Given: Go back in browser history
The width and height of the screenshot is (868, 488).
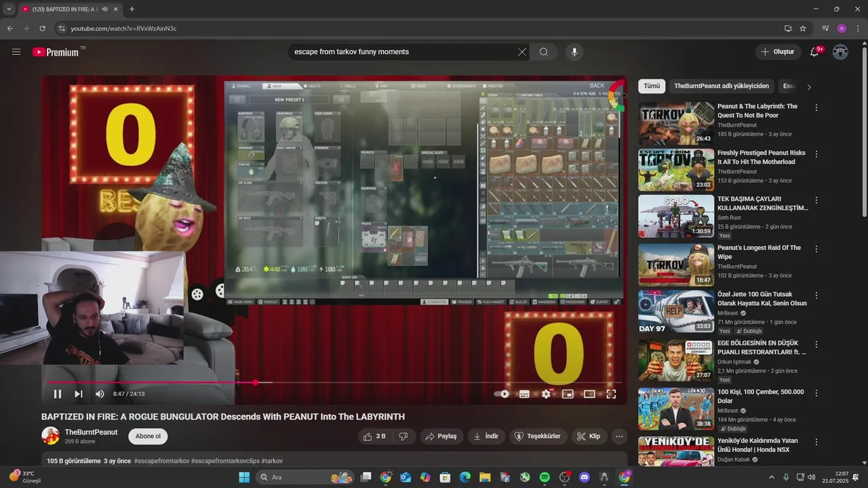Looking at the screenshot, I should point(9,28).
